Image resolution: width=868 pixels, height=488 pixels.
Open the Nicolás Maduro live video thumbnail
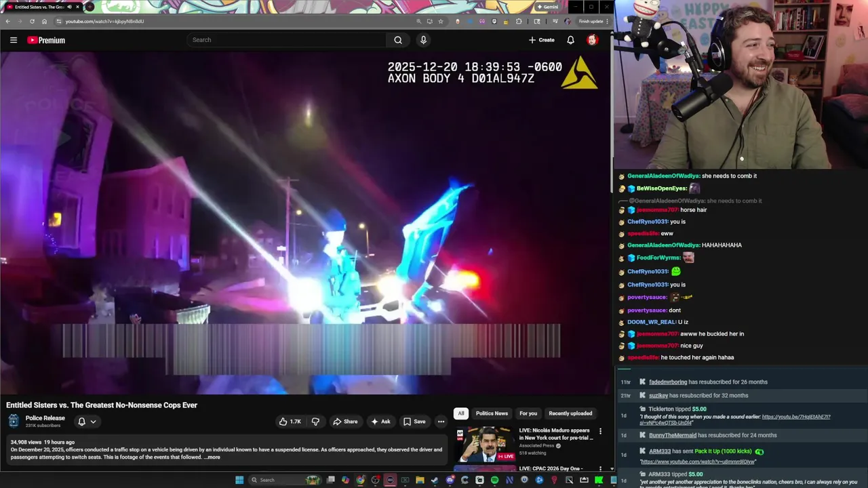tap(485, 444)
